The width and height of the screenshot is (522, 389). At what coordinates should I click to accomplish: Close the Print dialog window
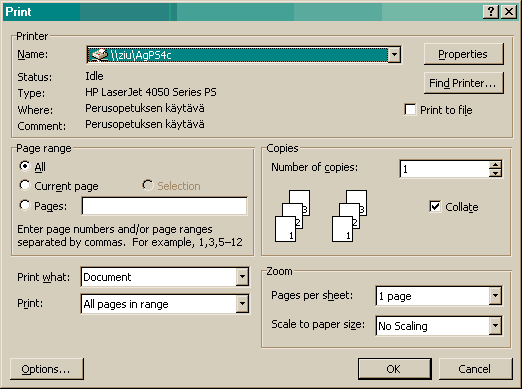pos(509,12)
